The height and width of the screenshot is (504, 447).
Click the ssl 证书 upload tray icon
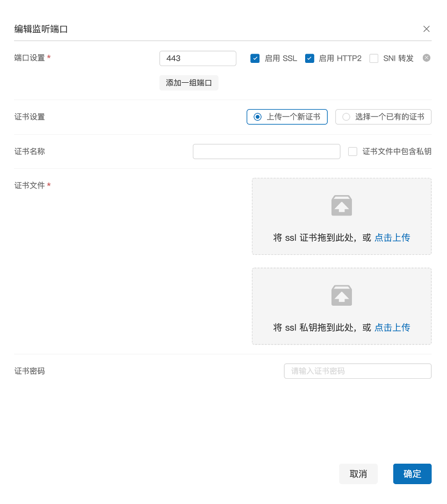[342, 206]
